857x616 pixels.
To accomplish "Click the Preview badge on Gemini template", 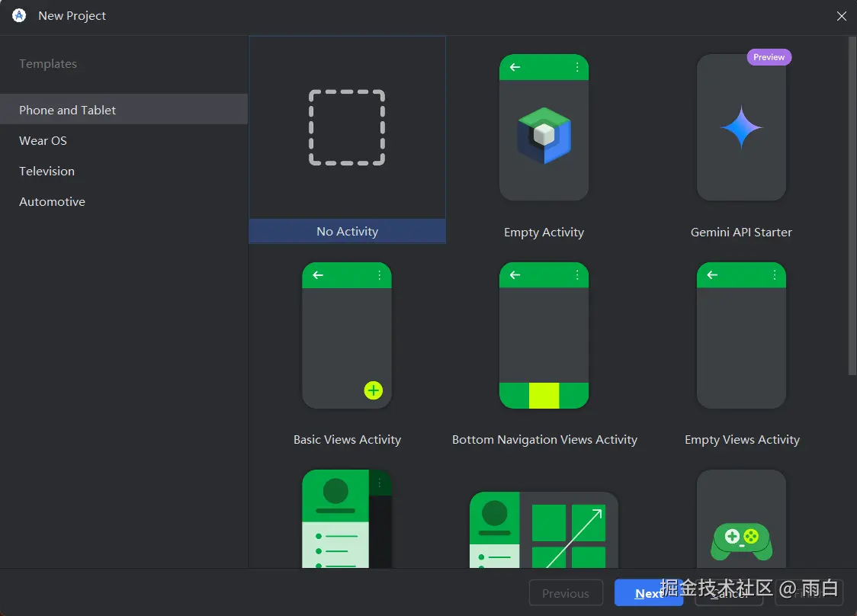I will tap(769, 57).
